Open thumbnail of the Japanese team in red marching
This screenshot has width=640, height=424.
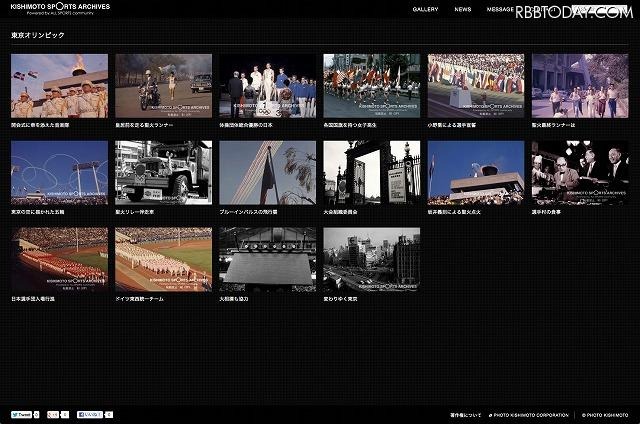point(60,260)
